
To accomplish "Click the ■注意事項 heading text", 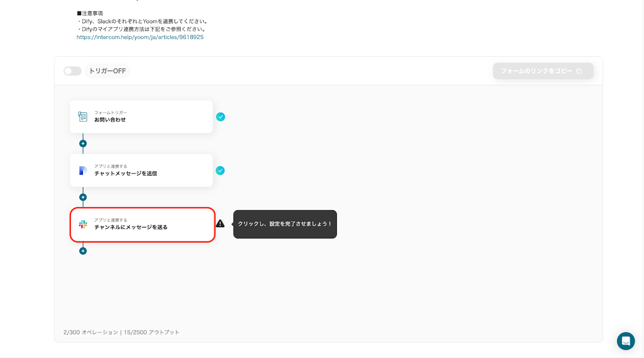I will [x=90, y=13].
